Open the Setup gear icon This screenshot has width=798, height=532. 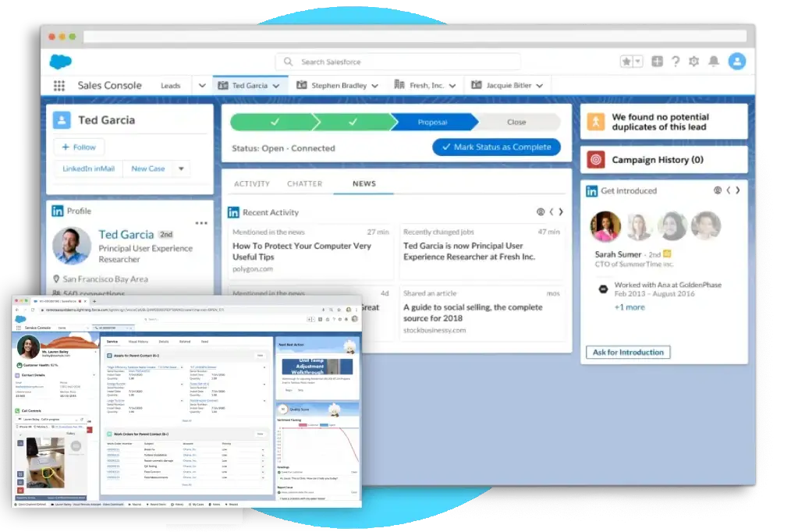coord(693,62)
